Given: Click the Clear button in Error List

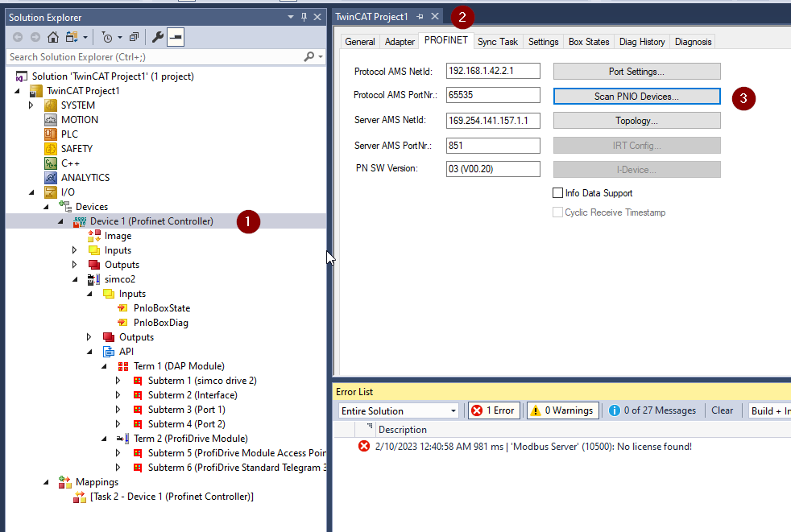Looking at the screenshot, I should tap(722, 410).
